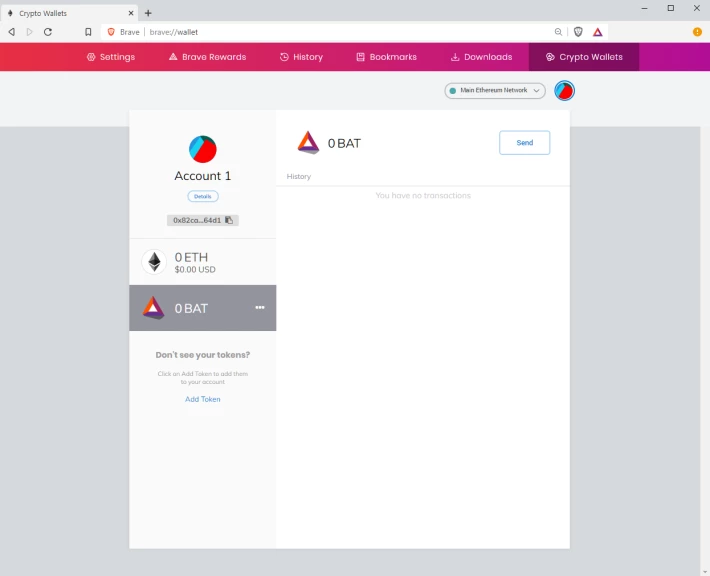This screenshot has width=710, height=576.
Task: Click the BAT logo in the sidebar token row
Action: tap(154, 308)
